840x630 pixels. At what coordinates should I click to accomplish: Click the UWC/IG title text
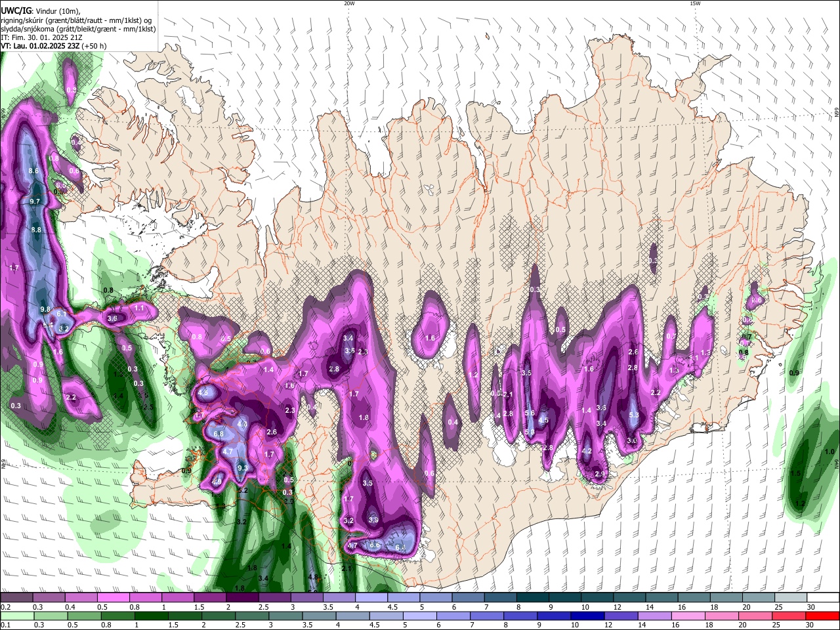(x=14, y=10)
